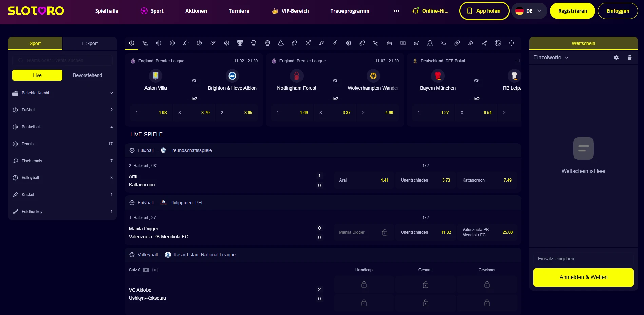
Task: Open volleyball events via the volleyball icon
Action: pyautogui.click(x=227, y=43)
